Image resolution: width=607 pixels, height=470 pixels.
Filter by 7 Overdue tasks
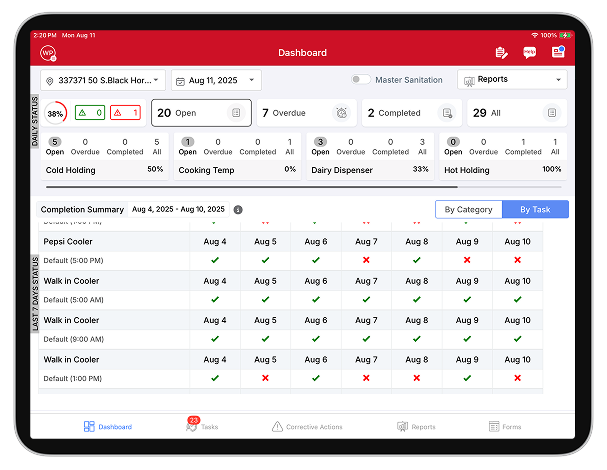click(x=305, y=113)
